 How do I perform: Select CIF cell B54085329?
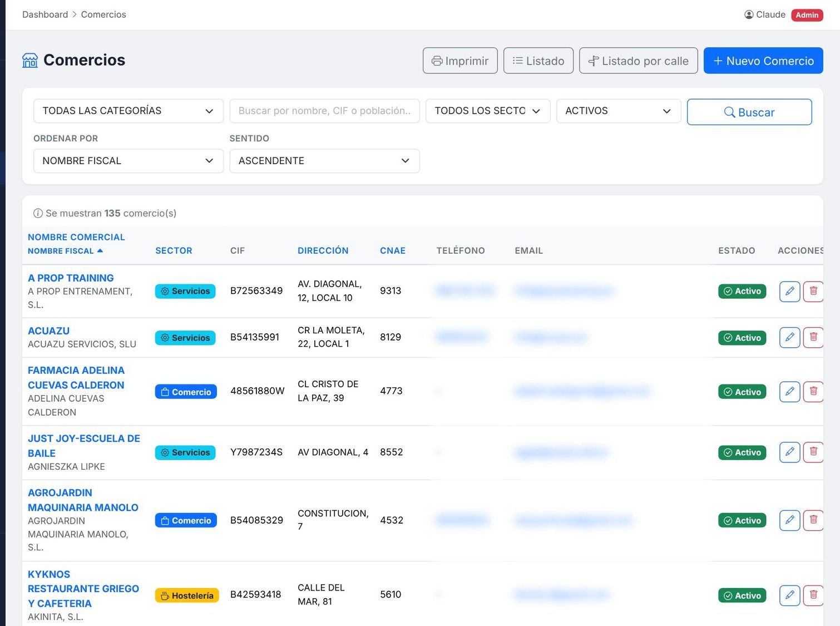pyautogui.click(x=256, y=520)
